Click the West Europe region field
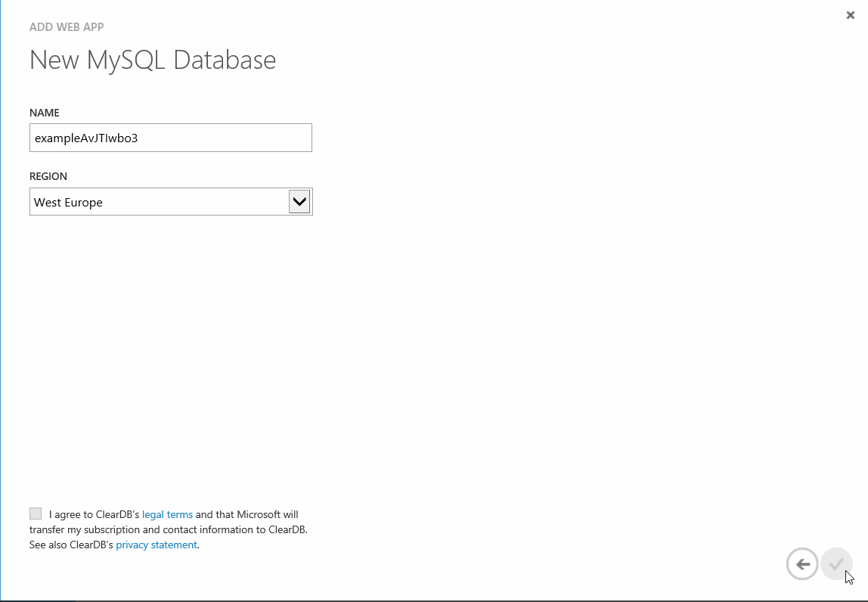This screenshot has width=868, height=602. tap(151, 201)
